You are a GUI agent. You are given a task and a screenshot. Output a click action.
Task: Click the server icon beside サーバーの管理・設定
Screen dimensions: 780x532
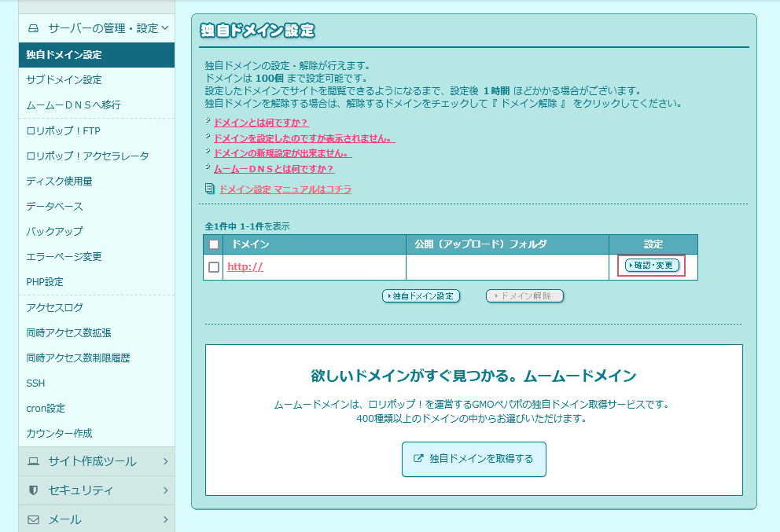tap(33, 28)
